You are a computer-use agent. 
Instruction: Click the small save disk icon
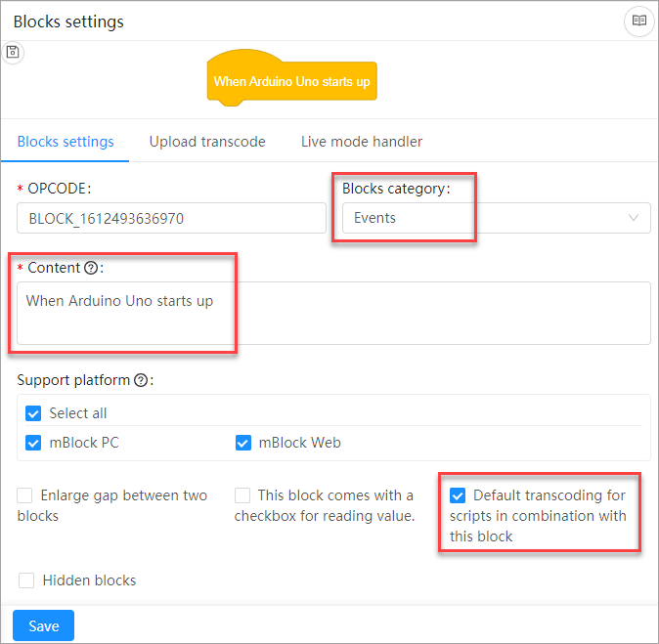point(13,53)
